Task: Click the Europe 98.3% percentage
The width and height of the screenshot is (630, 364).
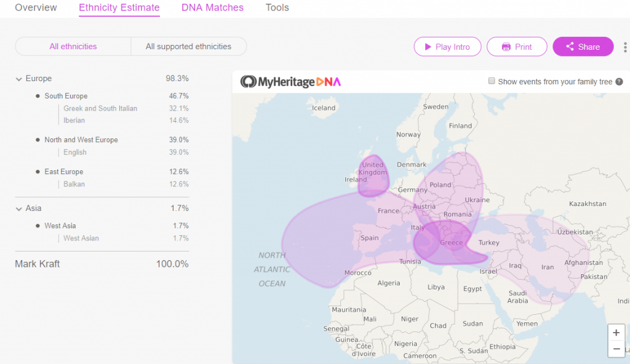Action: pyautogui.click(x=177, y=78)
